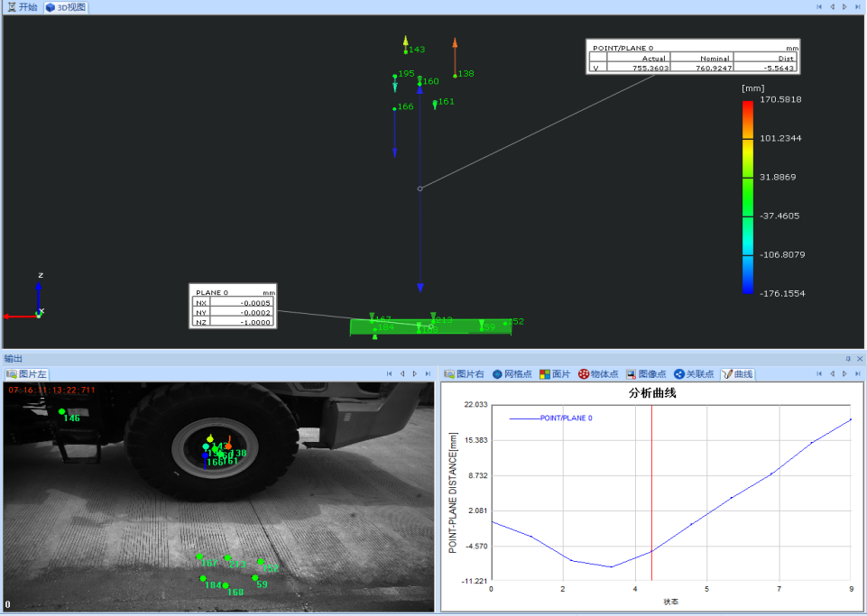Jump to last tab in 3D view tab strip
The image size is (867, 616).
click(x=857, y=7)
